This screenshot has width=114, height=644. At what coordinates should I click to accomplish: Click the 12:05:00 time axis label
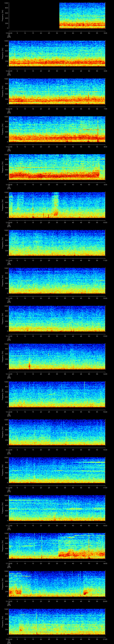point(9,71)
